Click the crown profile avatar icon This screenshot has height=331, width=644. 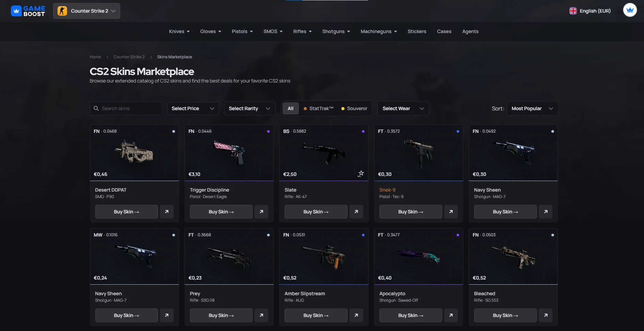[630, 10]
